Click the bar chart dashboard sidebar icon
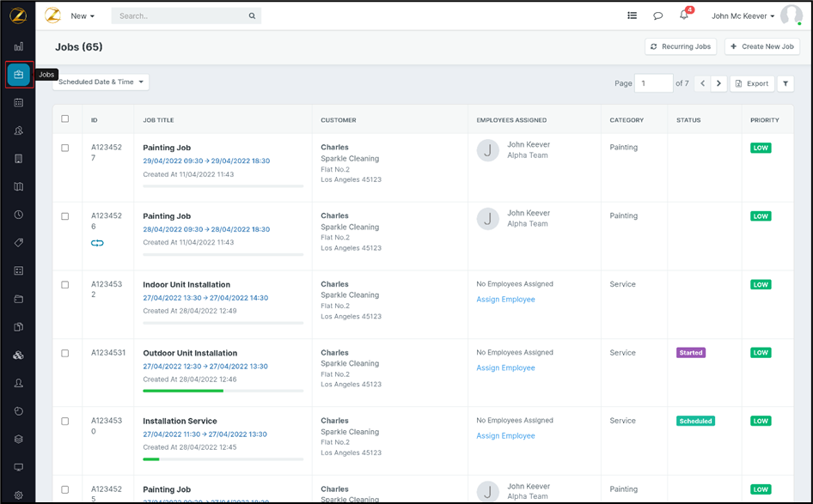This screenshot has width=813, height=504. coord(19,46)
